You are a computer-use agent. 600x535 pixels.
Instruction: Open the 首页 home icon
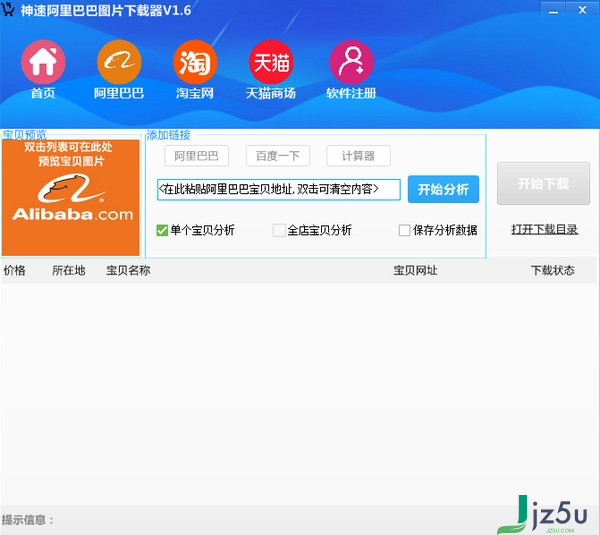(x=43, y=62)
